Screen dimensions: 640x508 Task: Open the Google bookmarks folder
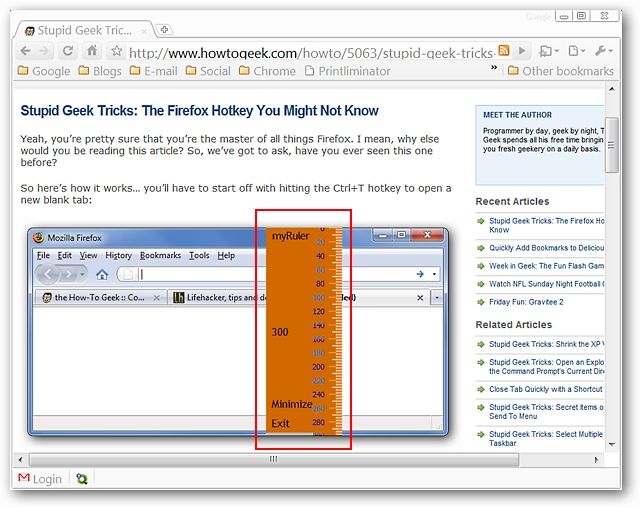(x=44, y=71)
